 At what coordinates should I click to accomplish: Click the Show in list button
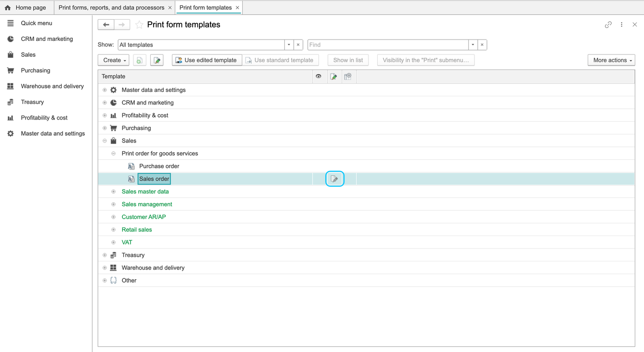tap(348, 60)
